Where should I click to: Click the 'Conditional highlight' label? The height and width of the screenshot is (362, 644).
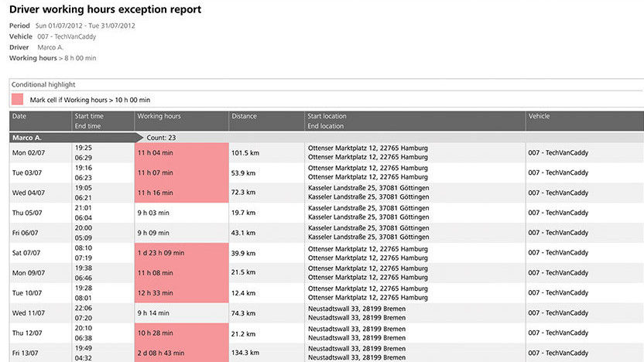click(x=43, y=84)
